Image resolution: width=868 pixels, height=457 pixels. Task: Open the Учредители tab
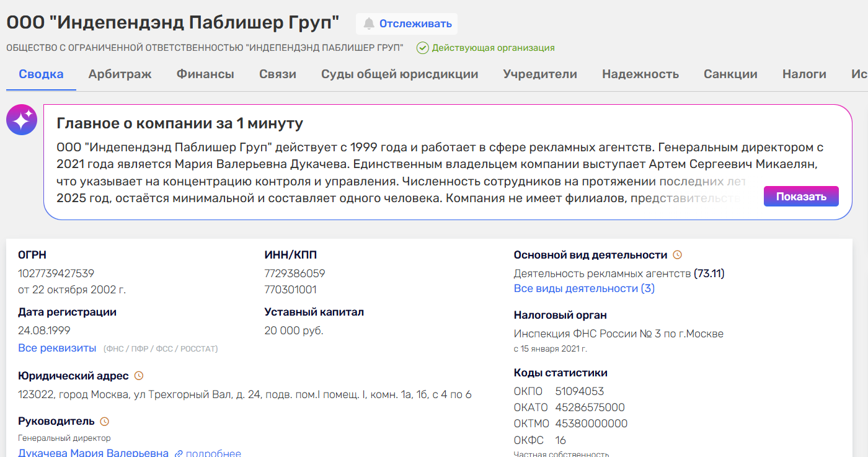[540, 74]
